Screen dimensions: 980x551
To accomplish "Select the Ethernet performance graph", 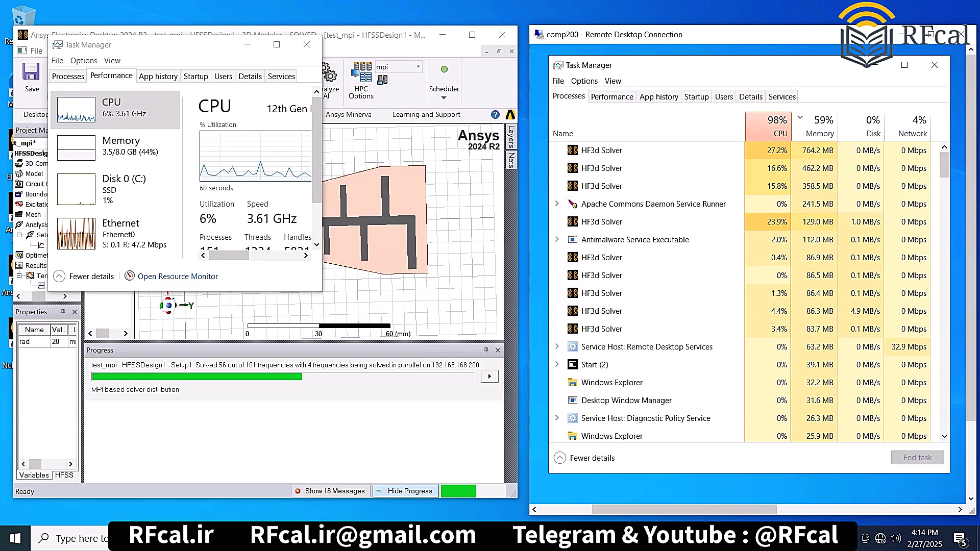I will click(x=76, y=234).
